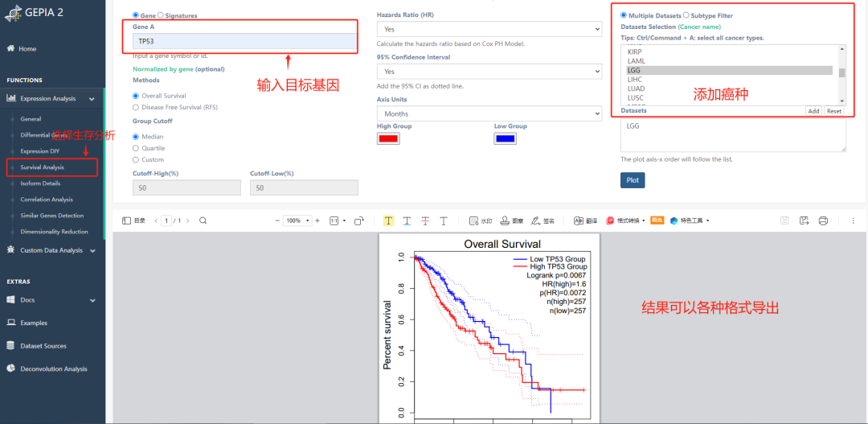Open the 100% zoom level dropdown
This screenshot has height=424, width=868.
(x=298, y=220)
